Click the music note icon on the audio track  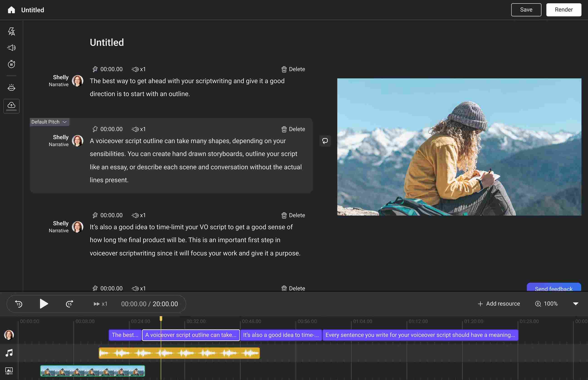9,353
